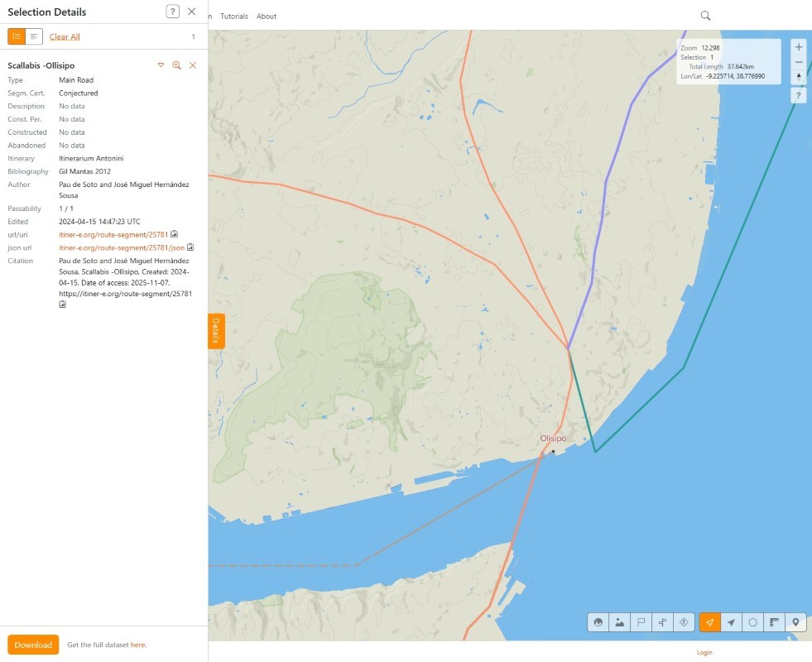
Task: Zoom in on the map
Action: (798, 47)
